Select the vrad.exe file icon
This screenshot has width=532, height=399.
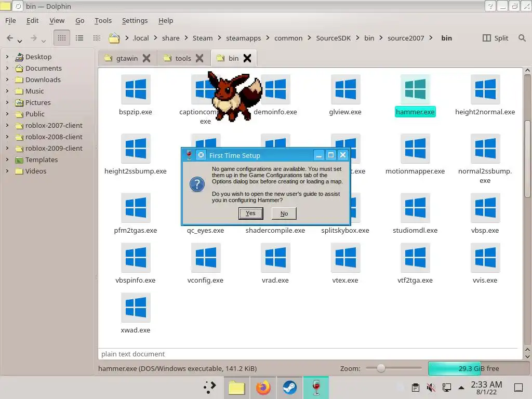(x=275, y=258)
